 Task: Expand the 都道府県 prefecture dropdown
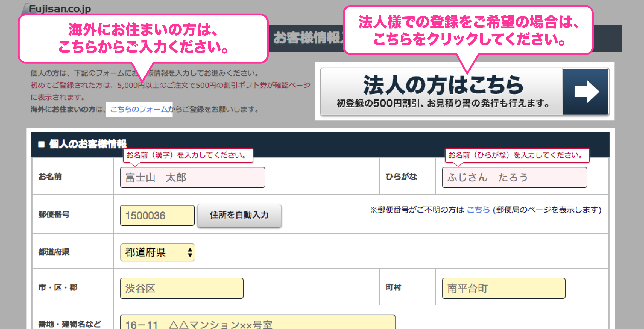coord(157,252)
